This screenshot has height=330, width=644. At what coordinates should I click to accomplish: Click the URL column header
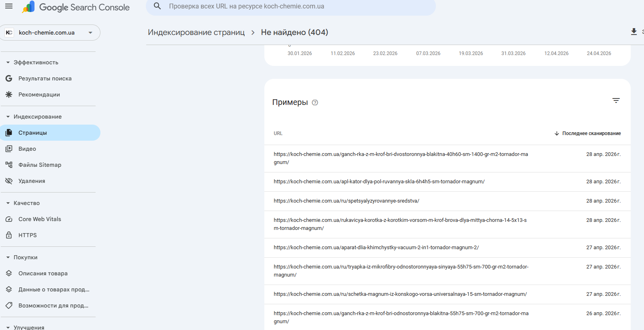[x=278, y=133]
